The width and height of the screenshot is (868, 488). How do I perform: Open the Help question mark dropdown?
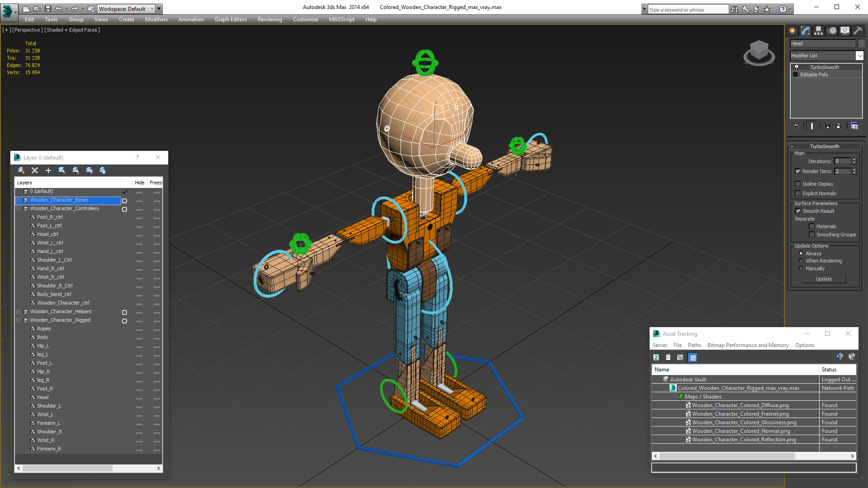point(790,9)
